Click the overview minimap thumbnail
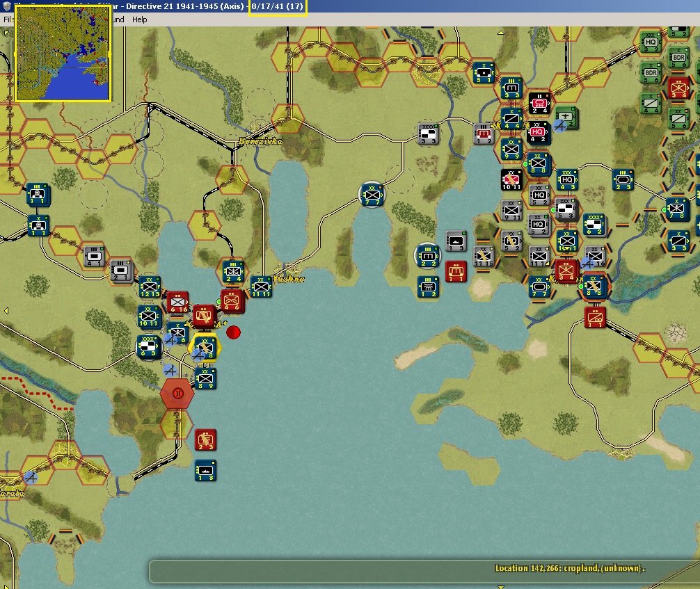Screen dimensions: 700x589 63,53
